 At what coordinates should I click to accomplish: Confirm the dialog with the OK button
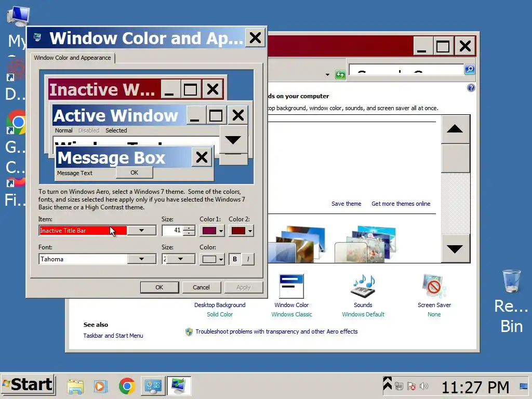pyautogui.click(x=159, y=287)
